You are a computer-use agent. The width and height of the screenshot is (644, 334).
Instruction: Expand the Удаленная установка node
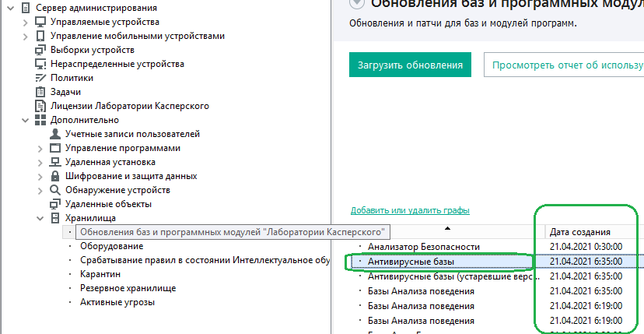pyautogui.click(x=40, y=163)
